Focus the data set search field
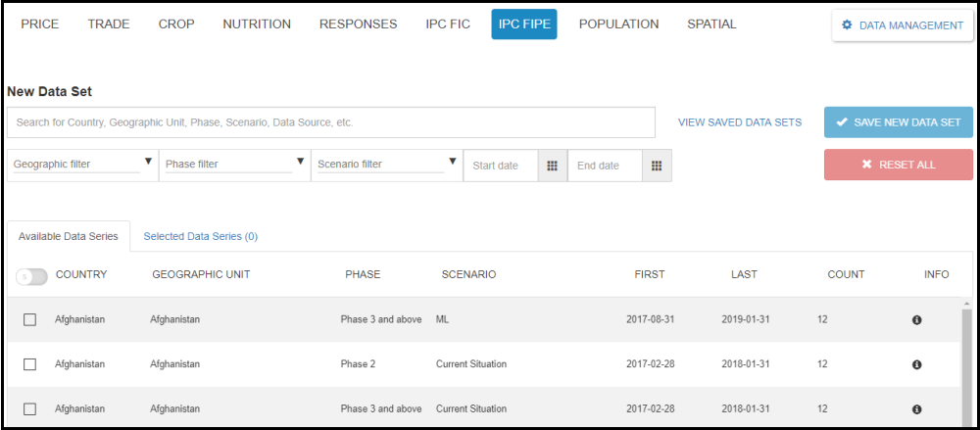 point(330,122)
